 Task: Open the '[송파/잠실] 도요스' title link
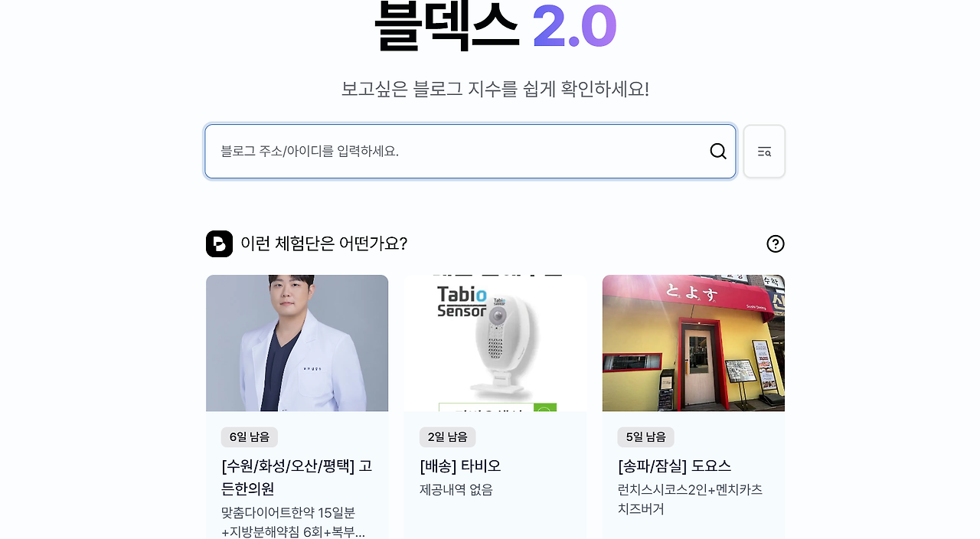675,465
